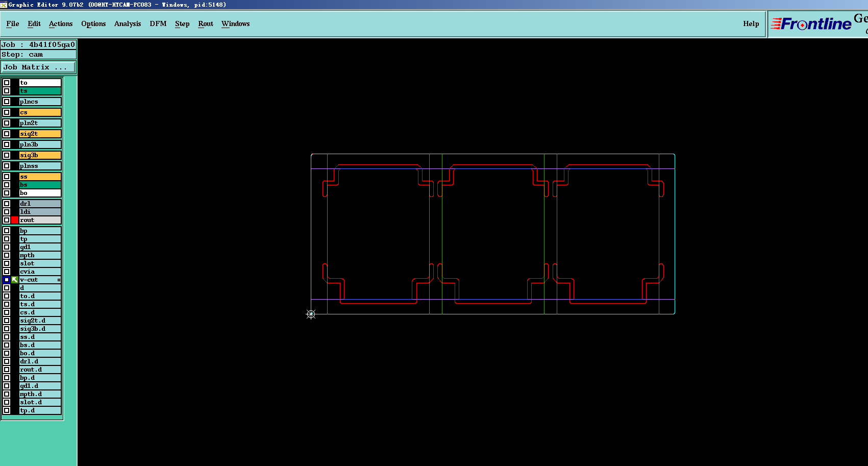Select the plnss layer name
The height and width of the screenshot is (466, 868).
pos(40,166)
